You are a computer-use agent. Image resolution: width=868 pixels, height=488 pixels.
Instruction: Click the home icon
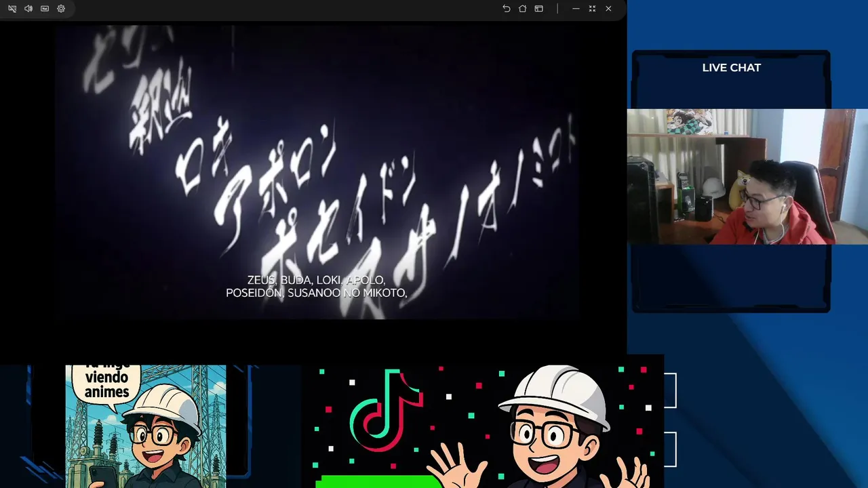pyautogui.click(x=523, y=9)
